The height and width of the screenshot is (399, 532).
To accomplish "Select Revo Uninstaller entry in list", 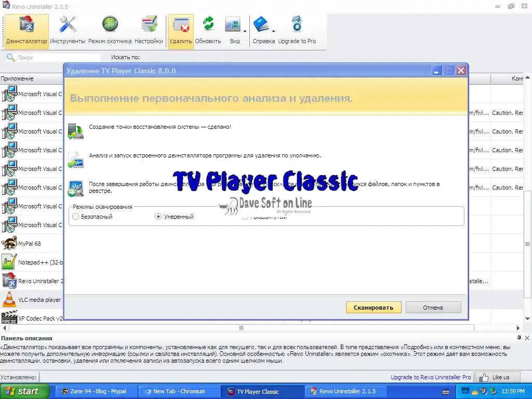I will [x=32, y=281].
